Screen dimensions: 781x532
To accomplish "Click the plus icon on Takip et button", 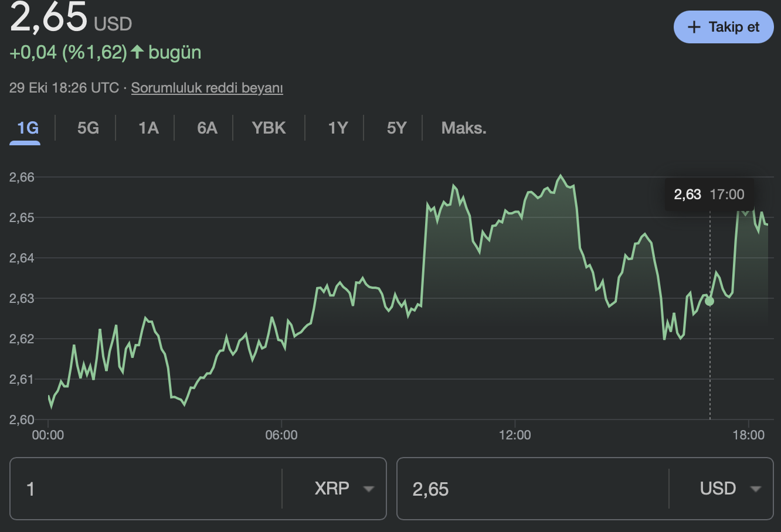I will 694,27.
